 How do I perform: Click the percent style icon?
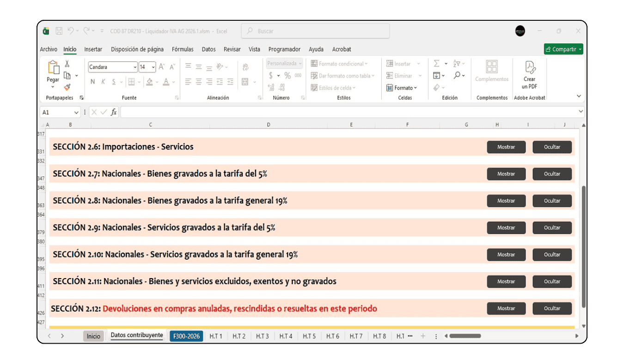pos(287,75)
